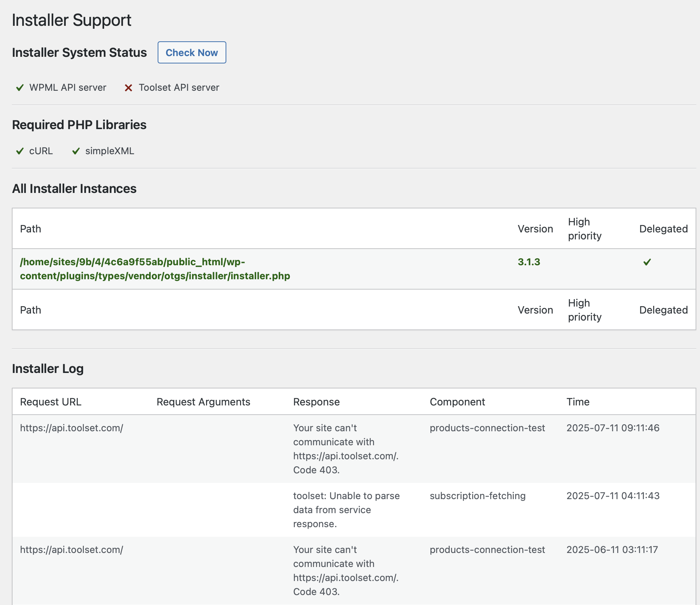Click the Time column header
The height and width of the screenshot is (605, 700).
click(x=578, y=402)
